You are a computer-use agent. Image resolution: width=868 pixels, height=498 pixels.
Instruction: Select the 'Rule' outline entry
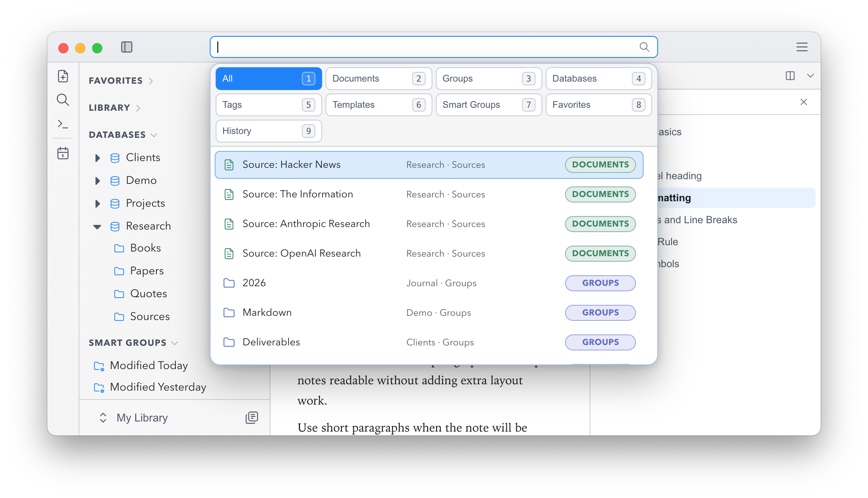point(668,242)
